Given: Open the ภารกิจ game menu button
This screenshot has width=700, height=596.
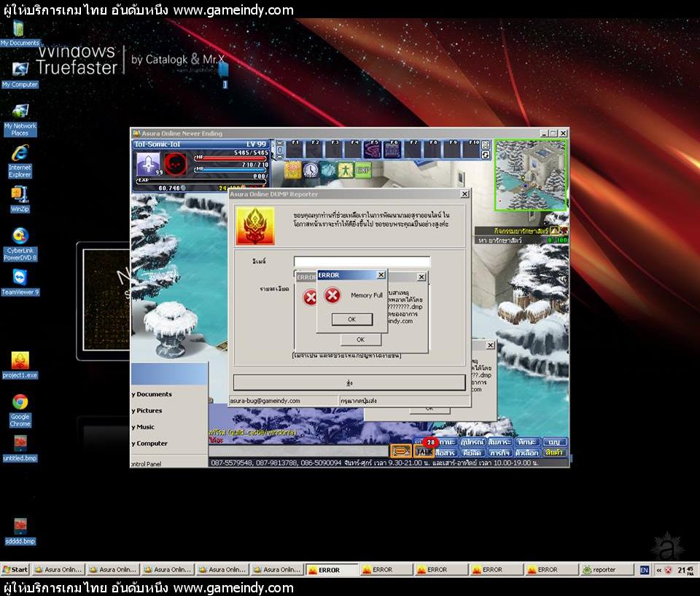Looking at the screenshot, I should click(499, 452).
